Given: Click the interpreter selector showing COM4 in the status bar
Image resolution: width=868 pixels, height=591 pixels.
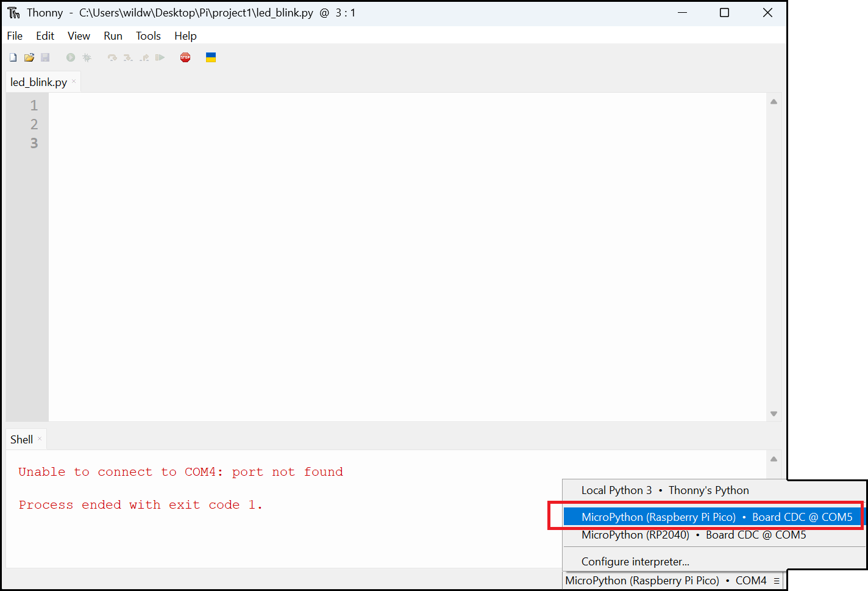Looking at the screenshot, I should [672, 581].
